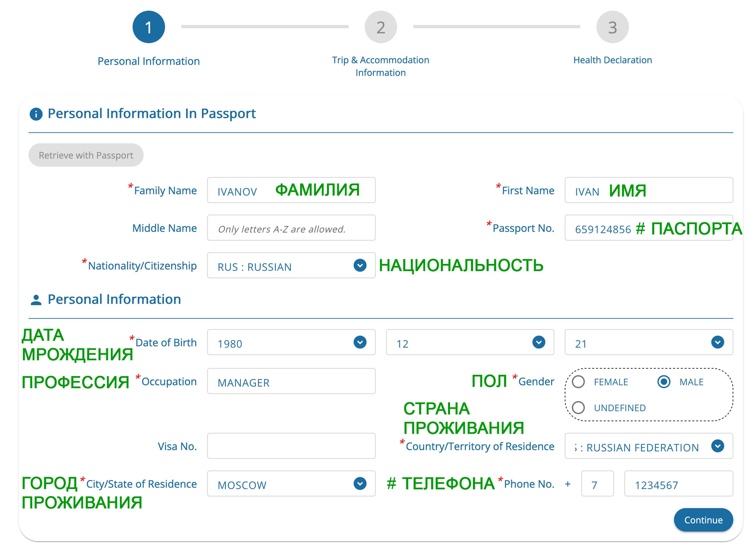
Task: Select the MALE gender radio button
Action: pos(664,382)
